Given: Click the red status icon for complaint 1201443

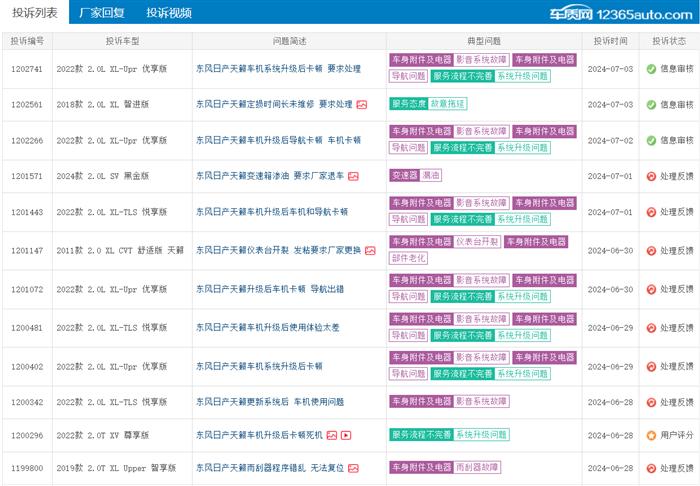Looking at the screenshot, I should pos(651,212).
